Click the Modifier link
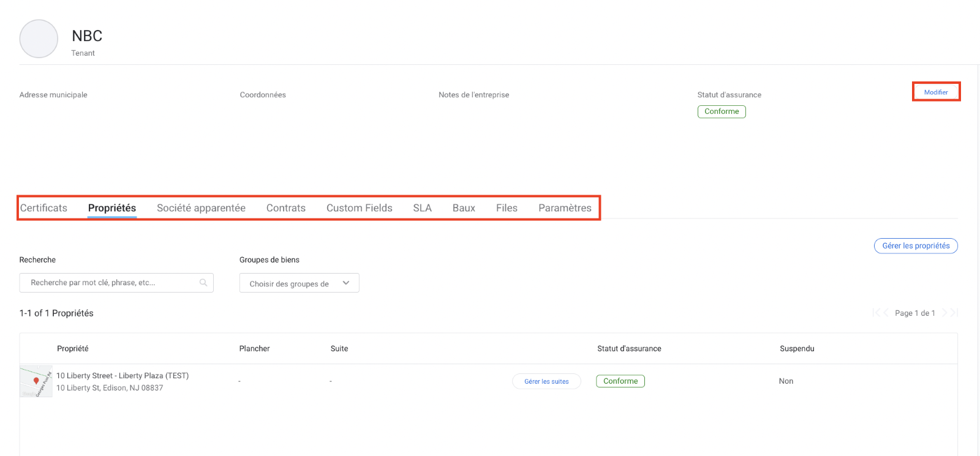Screen dimensions: 980x456 coord(935,92)
